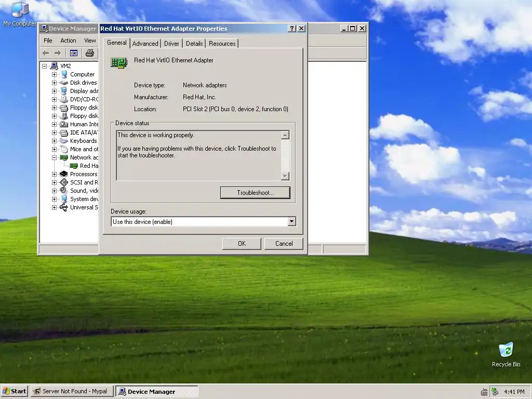Click Cancel in the Properties dialog
The width and height of the screenshot is (532, 399).
(284, 244)
